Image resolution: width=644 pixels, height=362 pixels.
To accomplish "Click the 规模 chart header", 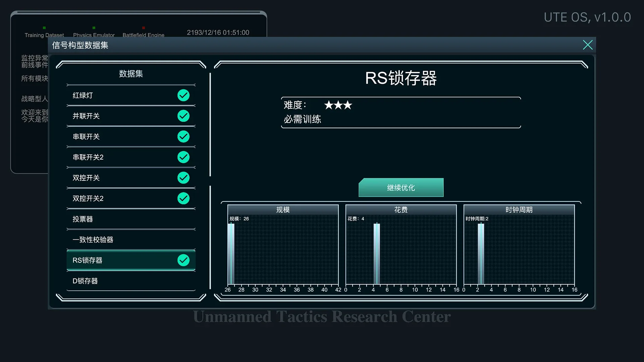I will pos(283,210).
